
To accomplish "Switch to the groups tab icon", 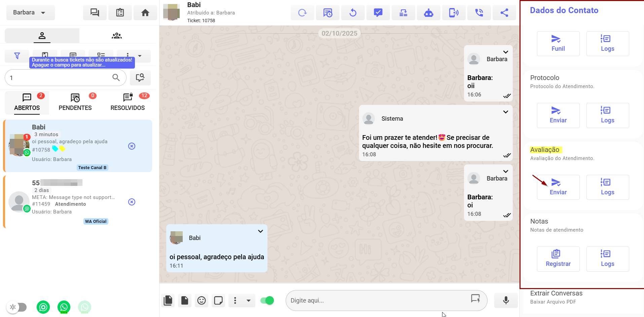I will (117, 36).
